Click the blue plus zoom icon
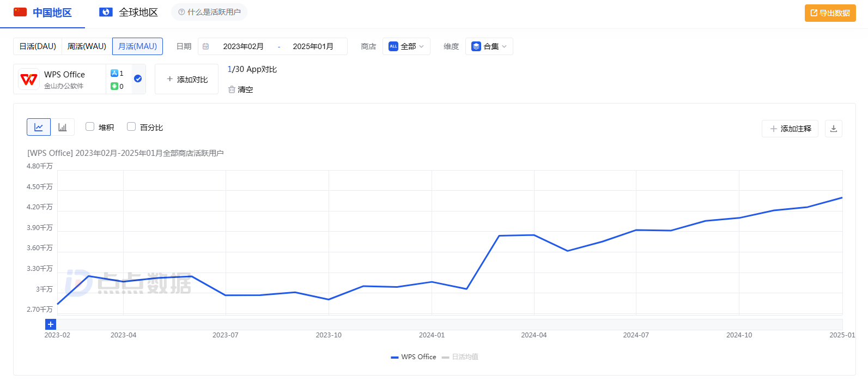This screenshot has height=381, width=868. click(x=51, y=324)
